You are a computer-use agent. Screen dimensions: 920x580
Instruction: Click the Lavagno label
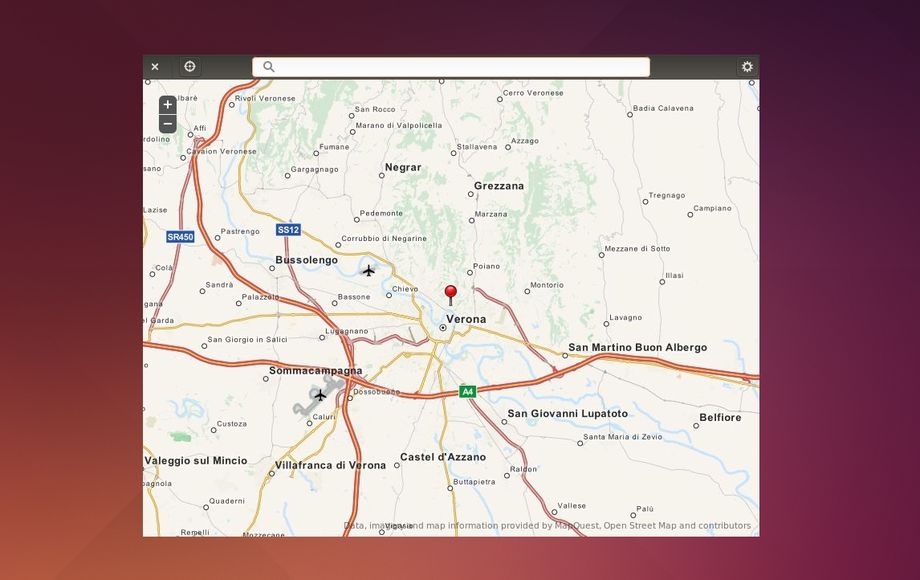click(625, 317)
